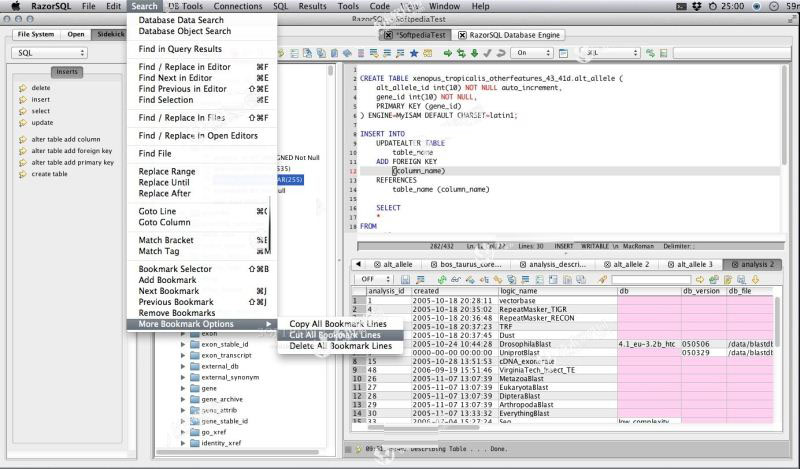Open the 'On' auto-commit dropdown in editor toolbar

[x=531, y=53]
